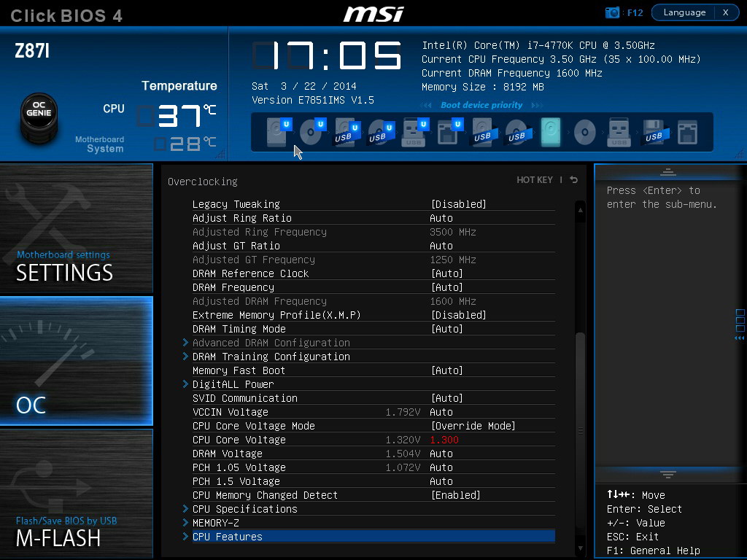Click the date Sat 3 / 22 / 2014

[x=304, y=86]
